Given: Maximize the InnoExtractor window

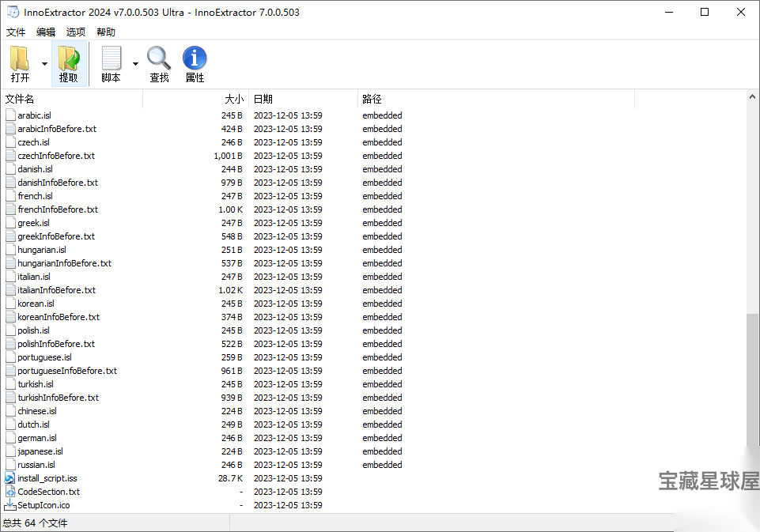Looking at the screenshot, I should [x=705, y=12].
